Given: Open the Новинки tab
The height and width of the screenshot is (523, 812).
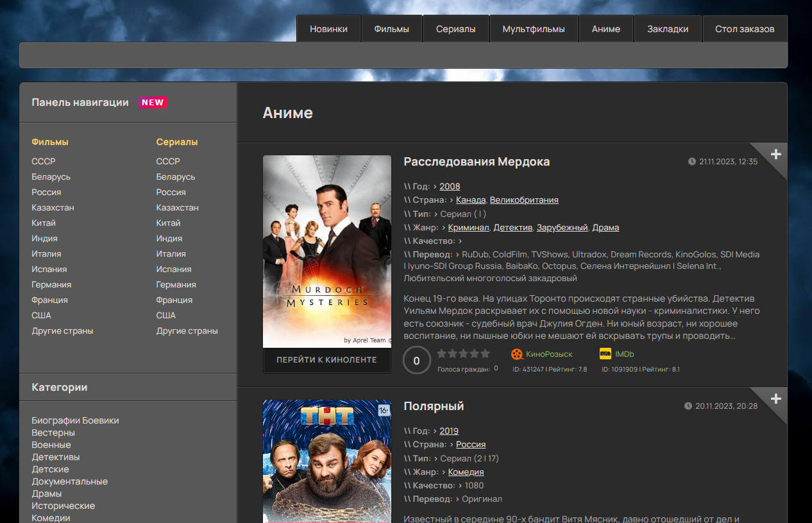Looking at the screenshot, I should [328, 29].
